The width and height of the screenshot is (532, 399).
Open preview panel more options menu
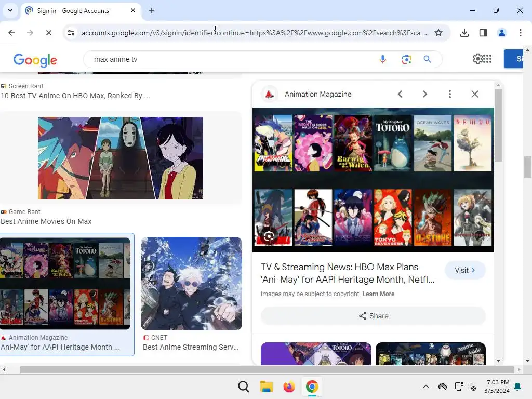(450, 94)
